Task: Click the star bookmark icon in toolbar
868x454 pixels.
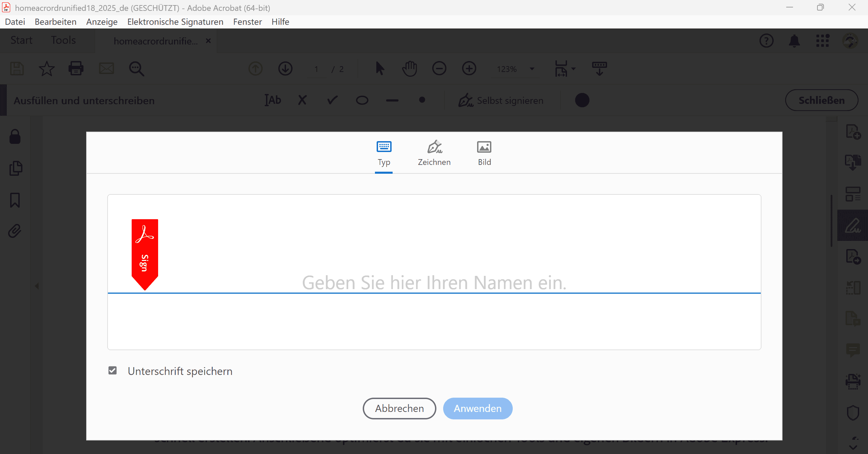Action: [46, 69]
